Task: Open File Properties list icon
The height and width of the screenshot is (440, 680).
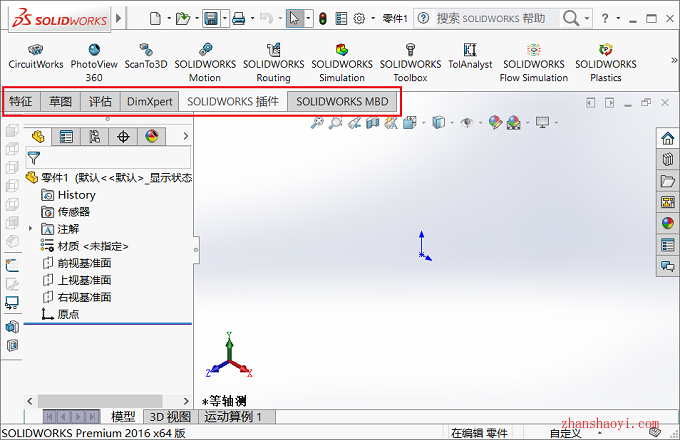Action: [341, 19]
